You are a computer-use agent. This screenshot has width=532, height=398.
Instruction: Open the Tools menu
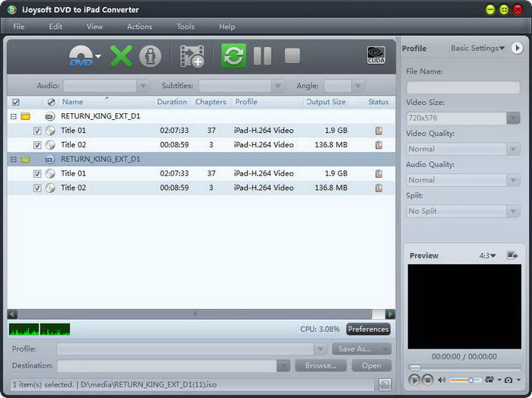pyautogui.click(x=185, y=27)
